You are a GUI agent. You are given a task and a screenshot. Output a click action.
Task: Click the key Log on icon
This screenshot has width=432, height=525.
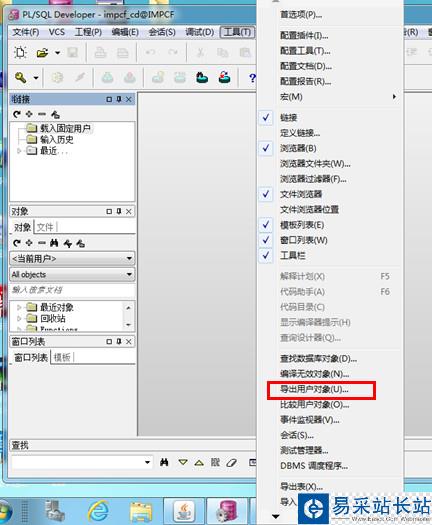tap(21, 78)
